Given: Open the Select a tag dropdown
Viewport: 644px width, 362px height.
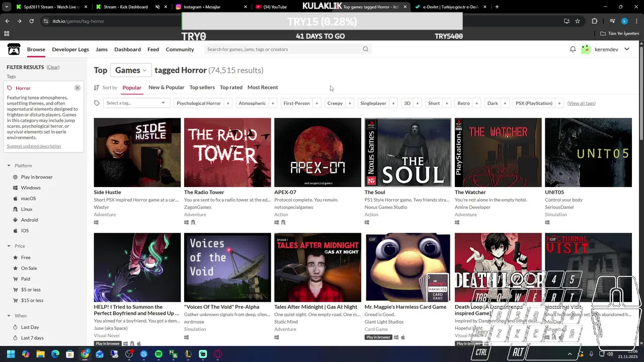Looking at the screenshot, I should pos(136,103).
